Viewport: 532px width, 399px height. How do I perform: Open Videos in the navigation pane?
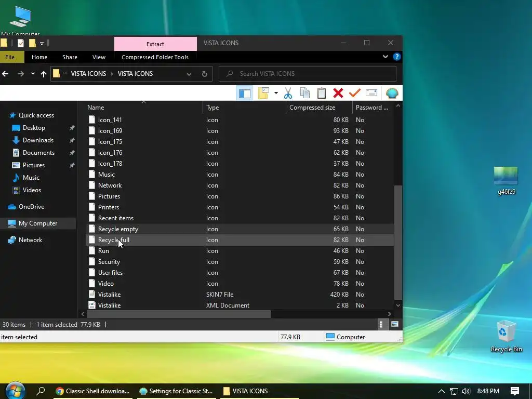pyautogui.click(x=32, y=190)
